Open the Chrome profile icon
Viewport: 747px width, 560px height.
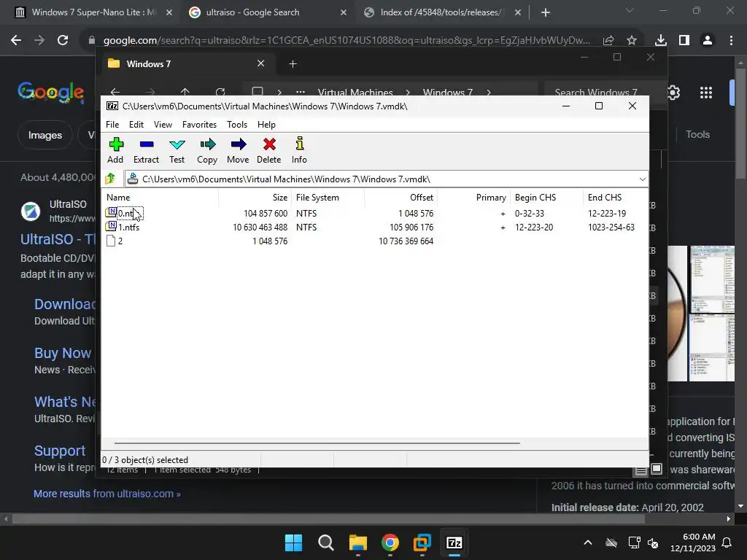[x=708, y=41]
